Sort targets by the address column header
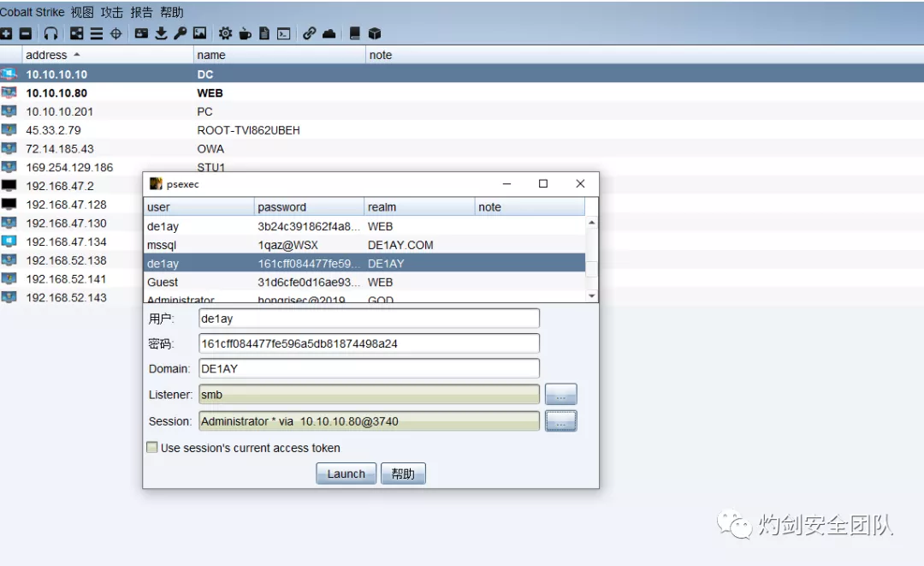 coord(108,55)
